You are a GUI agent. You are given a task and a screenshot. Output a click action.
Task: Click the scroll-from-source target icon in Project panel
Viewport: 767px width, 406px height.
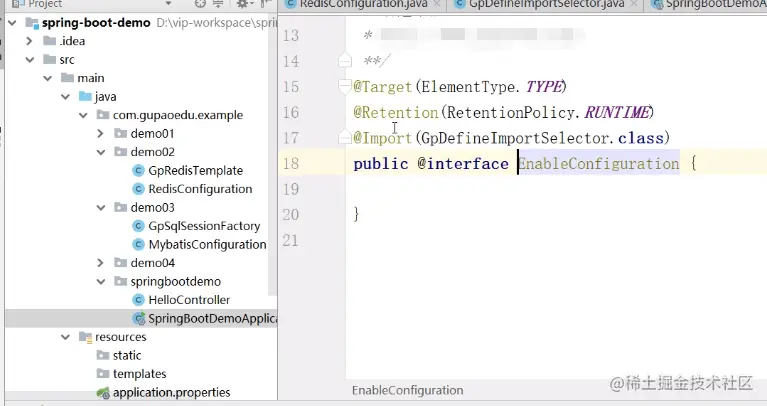pos(200,3)
